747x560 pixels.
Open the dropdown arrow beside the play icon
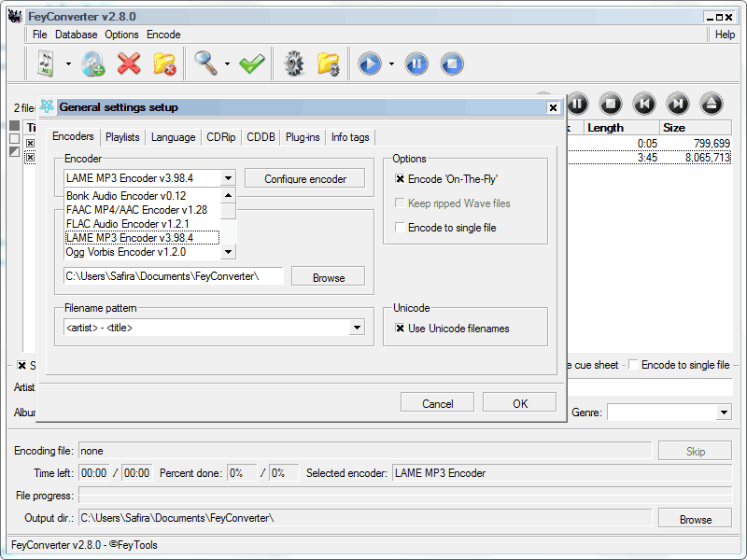[391, 63]
